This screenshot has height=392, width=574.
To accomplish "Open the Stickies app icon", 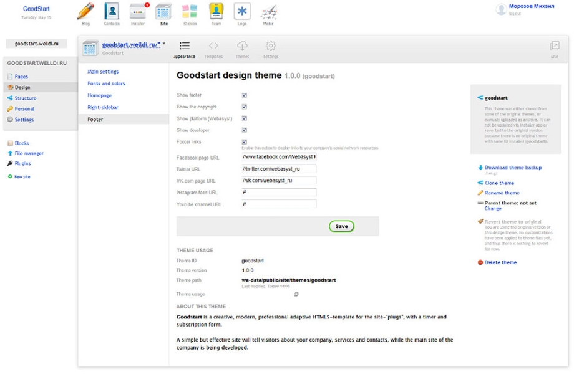I will [x=190, y=12].
